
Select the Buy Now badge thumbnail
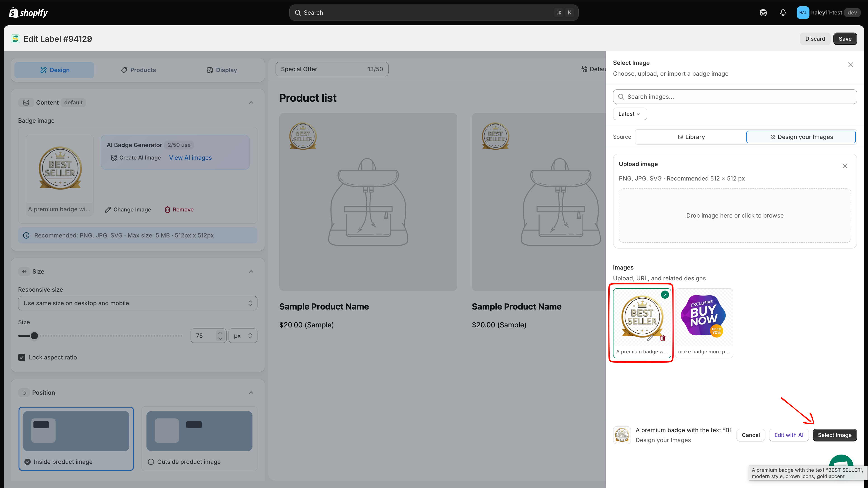click(x=704, y=323)
